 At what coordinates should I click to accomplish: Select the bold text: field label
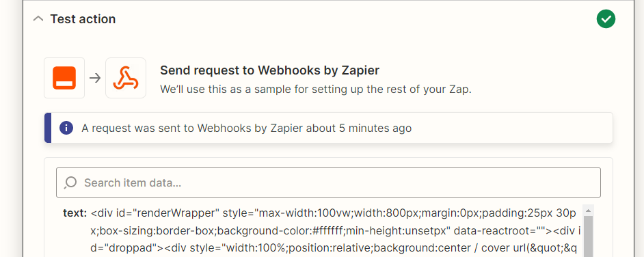coord(75,213)
